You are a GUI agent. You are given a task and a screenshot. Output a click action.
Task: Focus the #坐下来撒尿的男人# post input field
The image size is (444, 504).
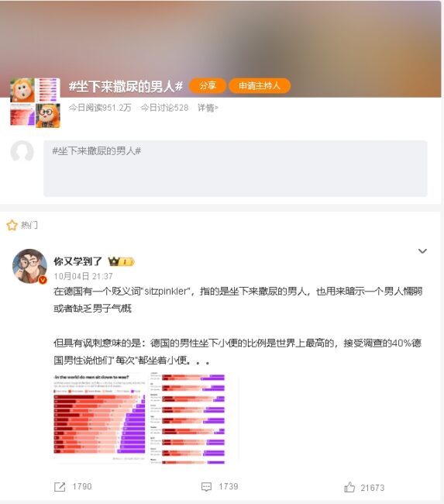tap(236, 168)
